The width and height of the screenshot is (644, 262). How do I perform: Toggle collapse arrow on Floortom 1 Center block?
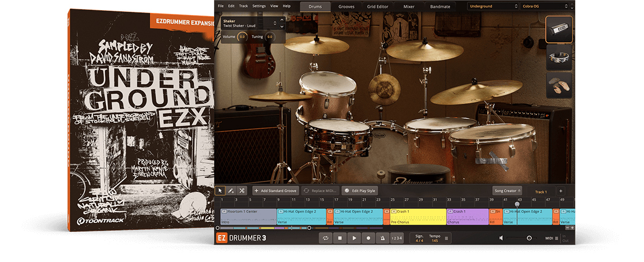pyautogui.click(x=224, y=212)
